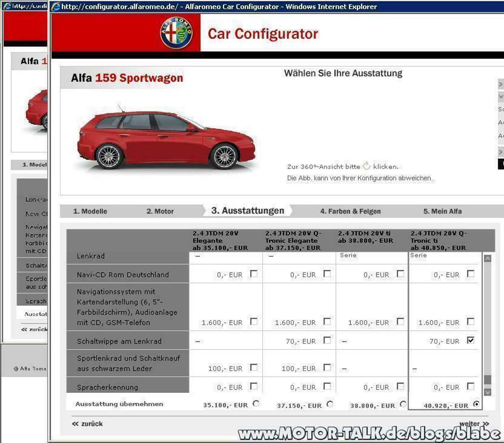This screenshot has width=504, height=443.
Task: Select 40.920 EUR Ausstattung radio button
Action: [476, 404]
